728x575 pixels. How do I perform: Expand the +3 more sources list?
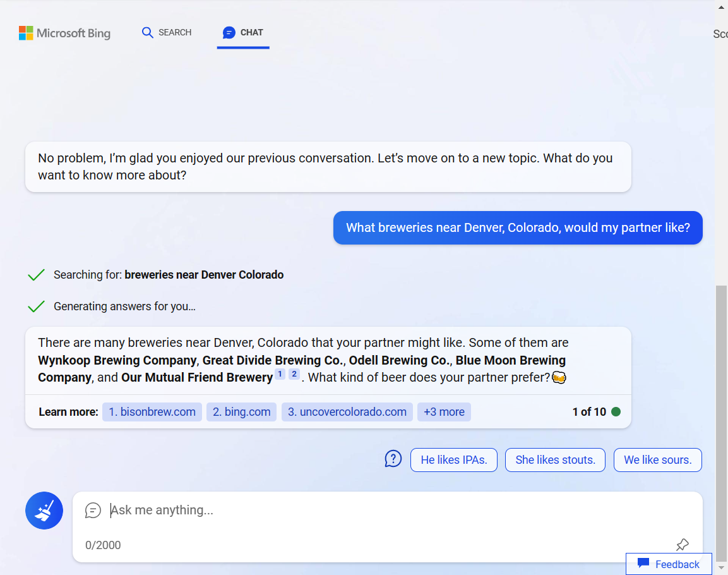444,411
